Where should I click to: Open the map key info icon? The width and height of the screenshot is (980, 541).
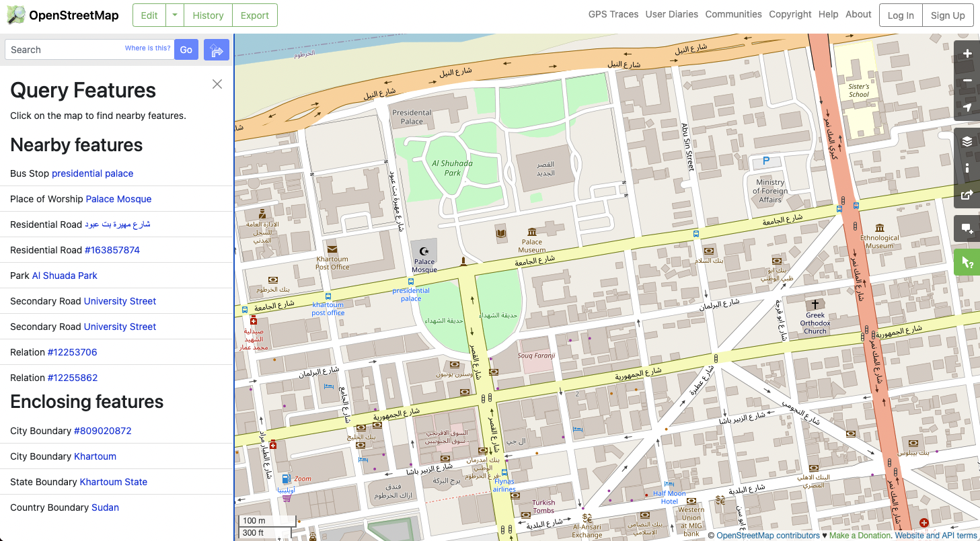pyautogui.click(x=967, y=168)
